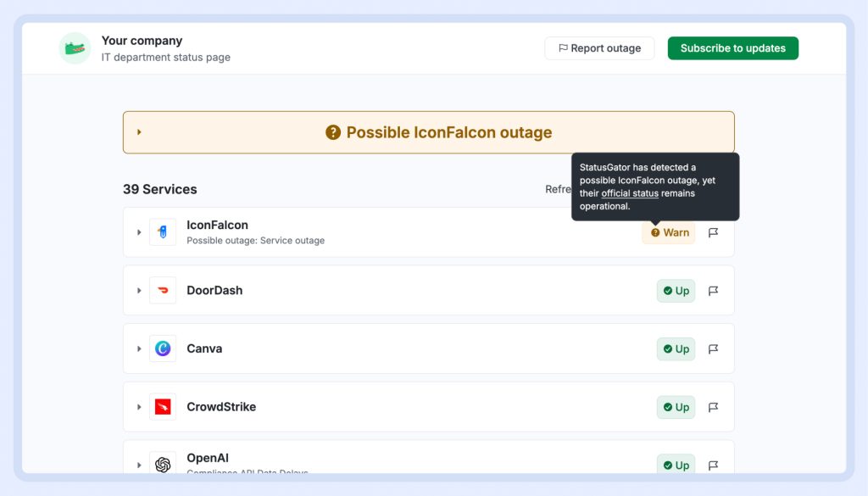Open the official status link in the tooltip
Viewport: 868px width, 496px height.
click(630, 193)
